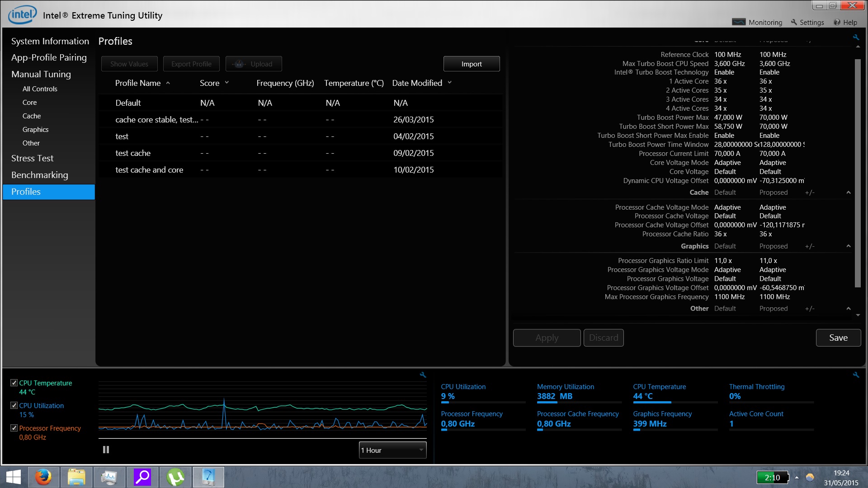Click the Import button
This screenshot has width=868, height=488.
click(472, 64)
